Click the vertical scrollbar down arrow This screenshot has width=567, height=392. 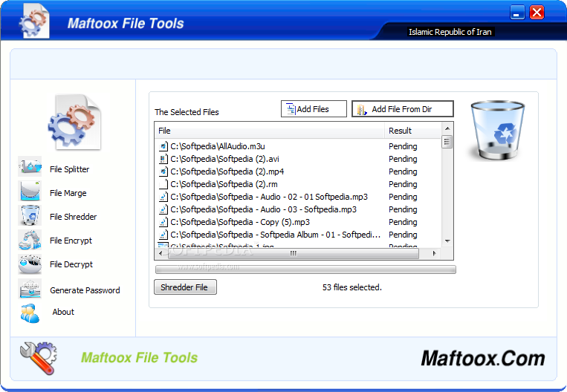(x=447, y=241)
